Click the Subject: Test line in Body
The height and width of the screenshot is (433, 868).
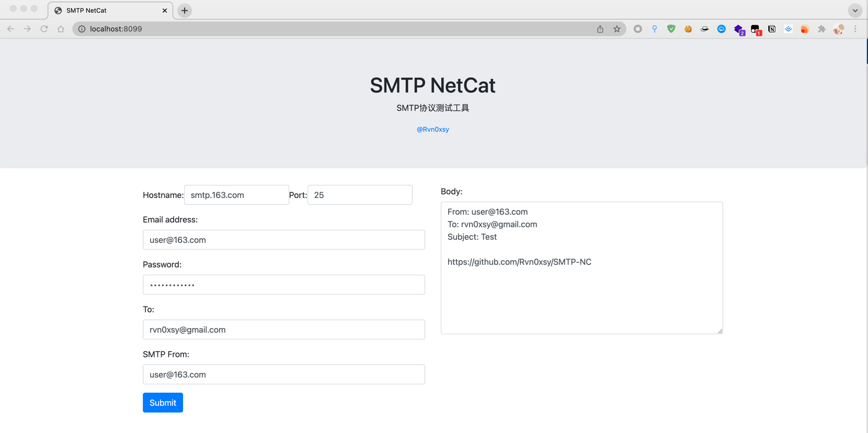pyautogui.click(x=472, y=237)
